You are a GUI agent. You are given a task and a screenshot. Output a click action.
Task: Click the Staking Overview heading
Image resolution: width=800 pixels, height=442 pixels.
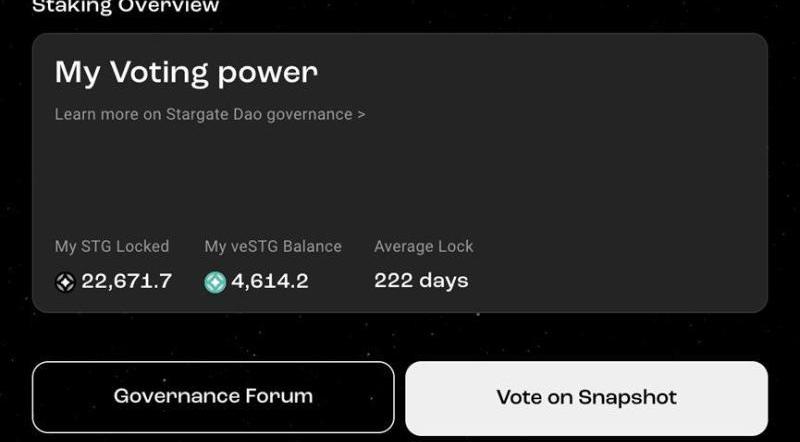point(125,7)
